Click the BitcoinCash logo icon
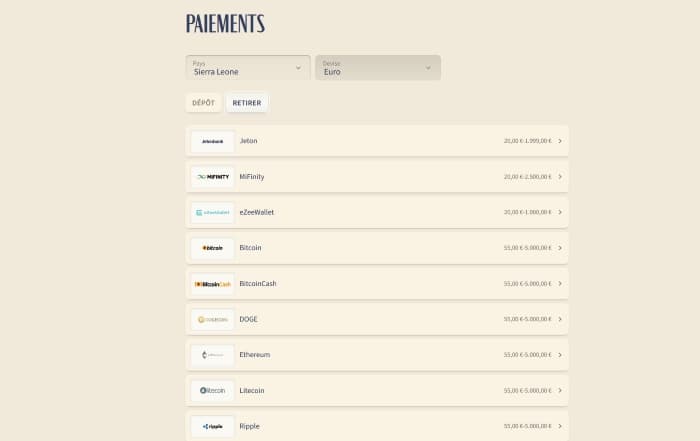The width and height of the screenshot is (700, 441). pyautogui.click(x=212, y=284)
